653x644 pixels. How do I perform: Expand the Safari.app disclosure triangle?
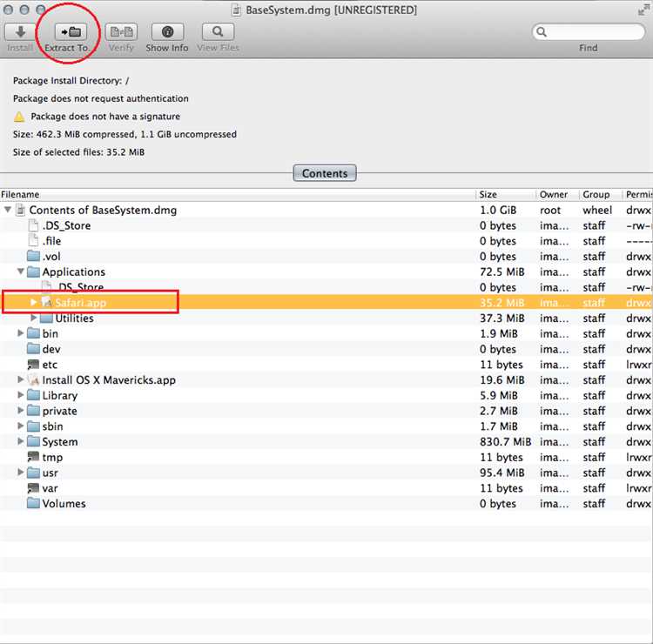pyautogui.click(x=33, y=302)
